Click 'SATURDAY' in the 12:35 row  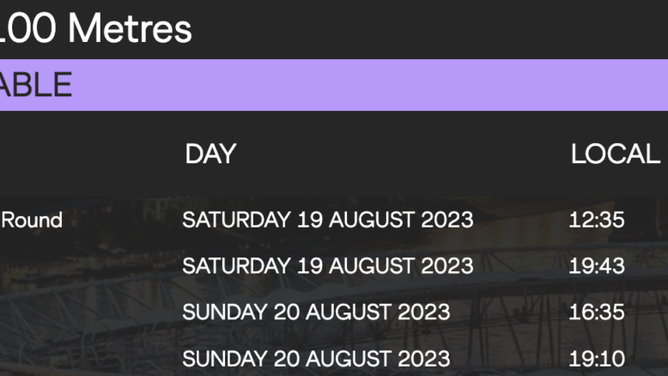click(x=236, y=220)
